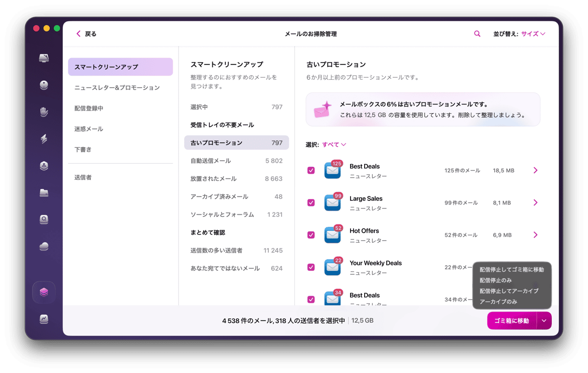This screenshot has height=373, width=588.
Task: Click the Best Deals mail icon with badge 125
Action: click(x=333, y=170)
